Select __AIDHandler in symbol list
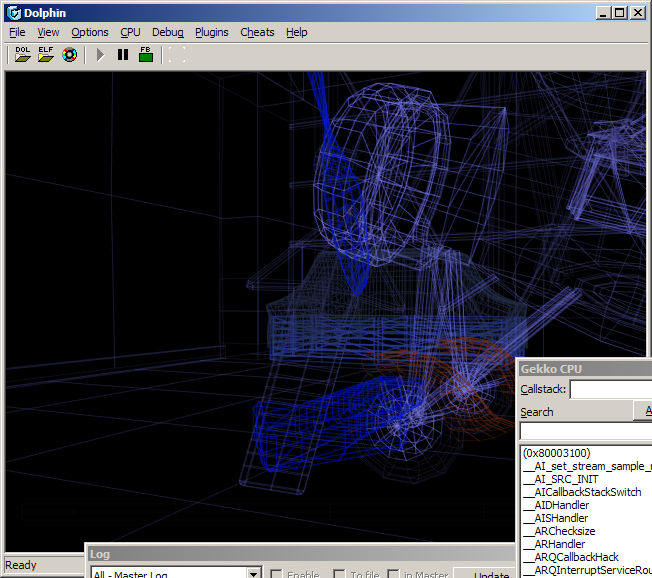 (x=556, y=505)
